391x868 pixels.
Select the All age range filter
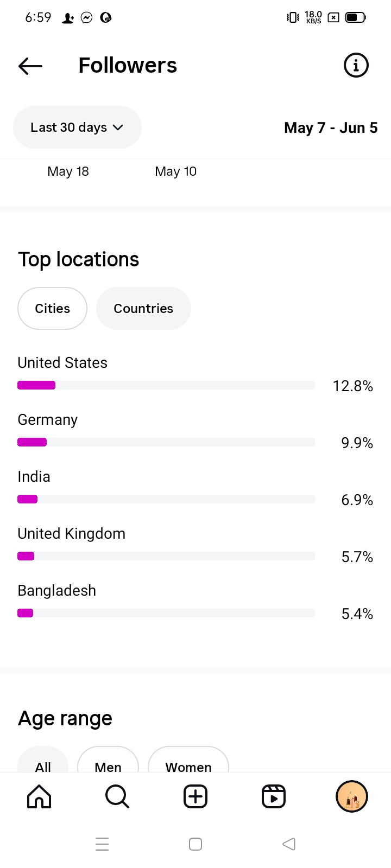(43, 762)
